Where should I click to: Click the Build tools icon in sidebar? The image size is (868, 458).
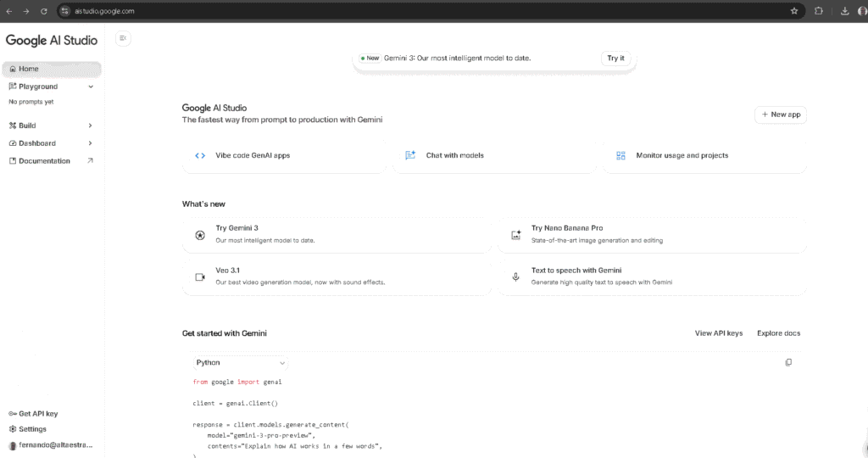pyautogui.click(x=13, y=126)
